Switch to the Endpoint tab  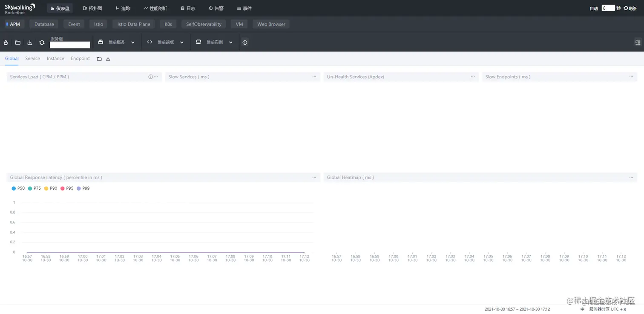(80, 59)
